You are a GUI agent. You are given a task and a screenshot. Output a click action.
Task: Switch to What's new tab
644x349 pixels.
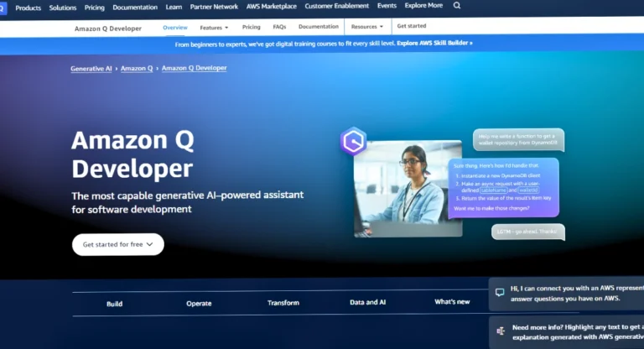pos(452,302)
